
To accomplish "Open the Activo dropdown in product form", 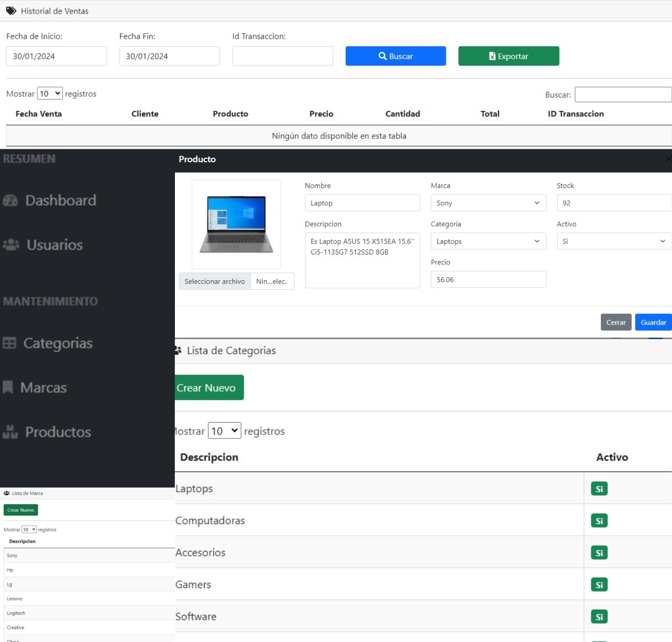I will click(x=614, y=241).
